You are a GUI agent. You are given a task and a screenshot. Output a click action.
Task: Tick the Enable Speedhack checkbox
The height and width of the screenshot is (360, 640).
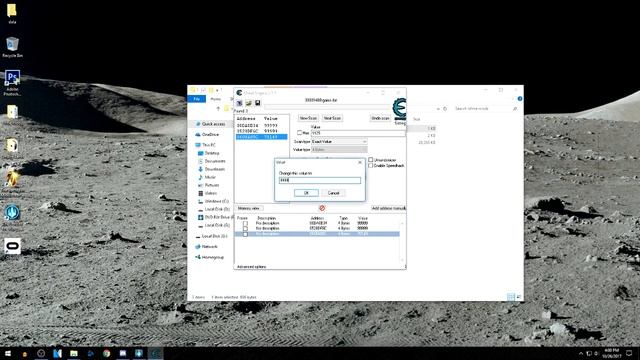(x=371, y=166)
